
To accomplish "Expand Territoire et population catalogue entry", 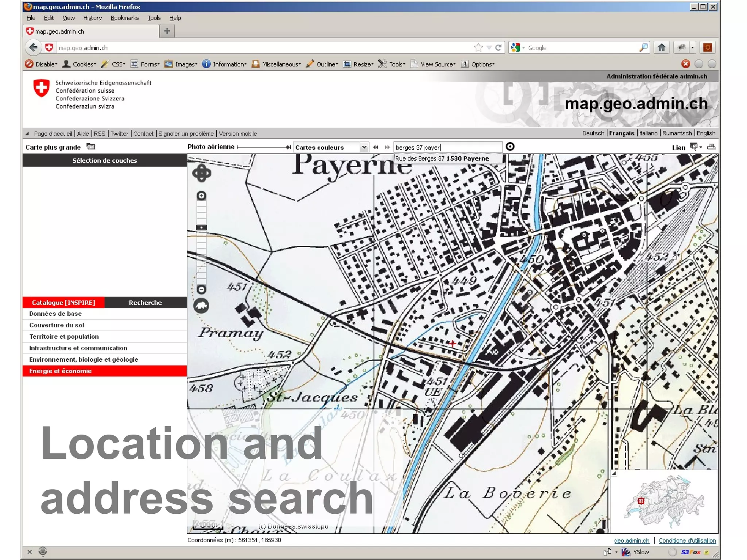I will pos(105,337).
